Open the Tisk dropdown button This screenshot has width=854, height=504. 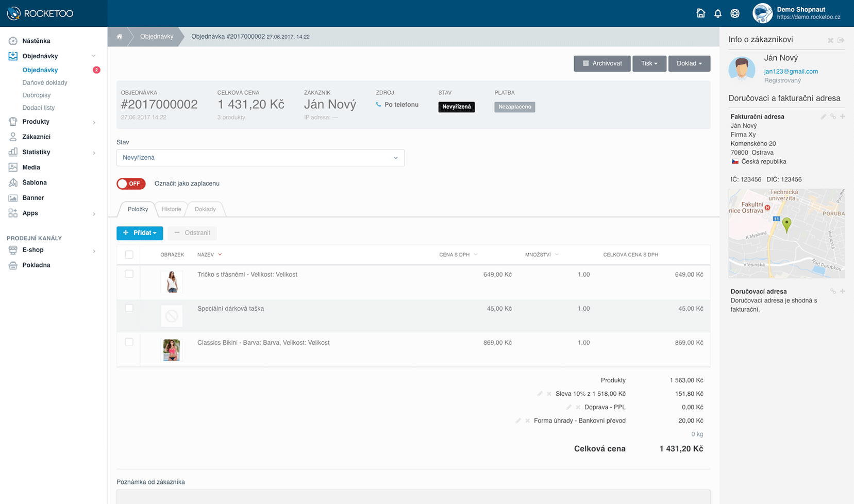[x=649, y=63]
